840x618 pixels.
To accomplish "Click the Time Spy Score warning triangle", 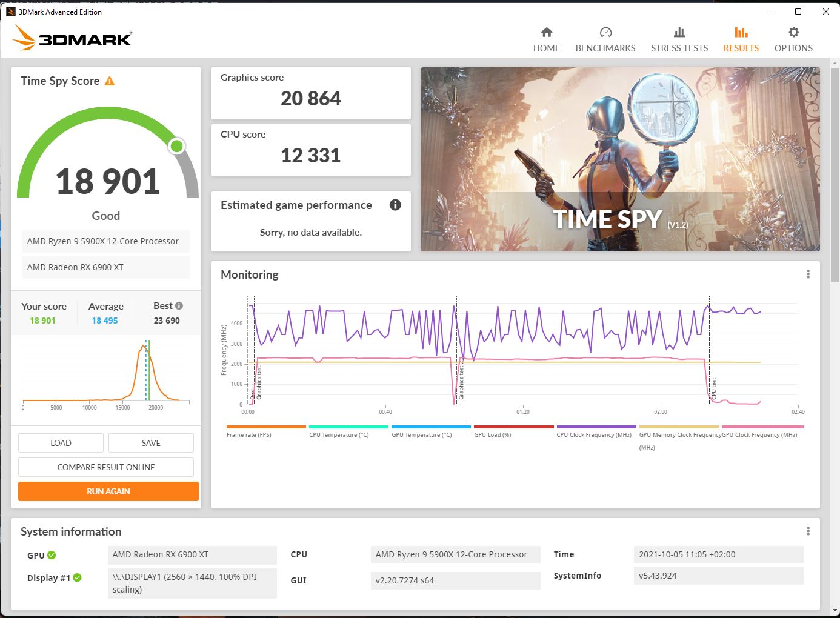I will click(110, 81).
